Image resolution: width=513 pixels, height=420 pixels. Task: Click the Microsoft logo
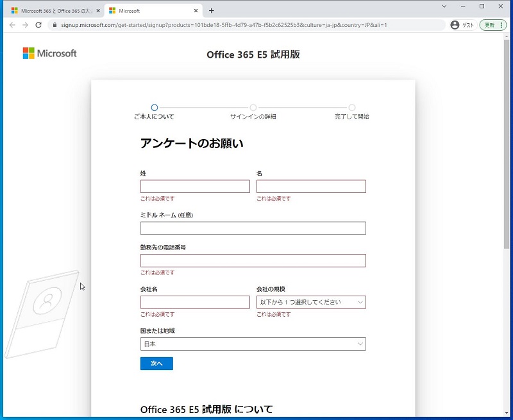[x=50, y=53]
